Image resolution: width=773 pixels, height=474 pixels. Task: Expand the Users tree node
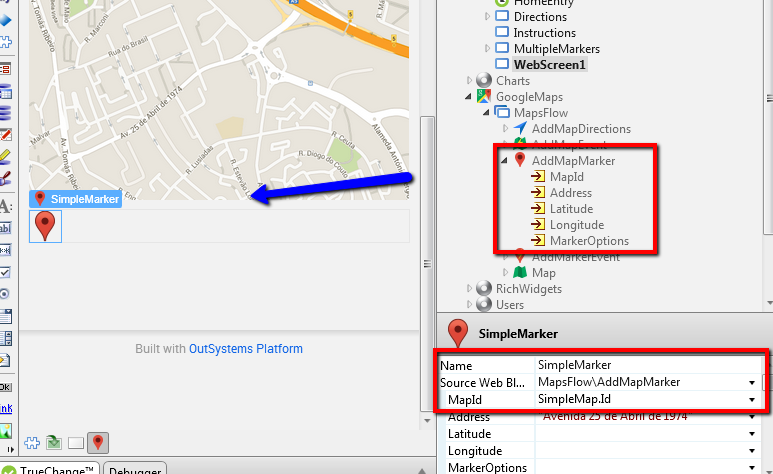pos(470,305)
